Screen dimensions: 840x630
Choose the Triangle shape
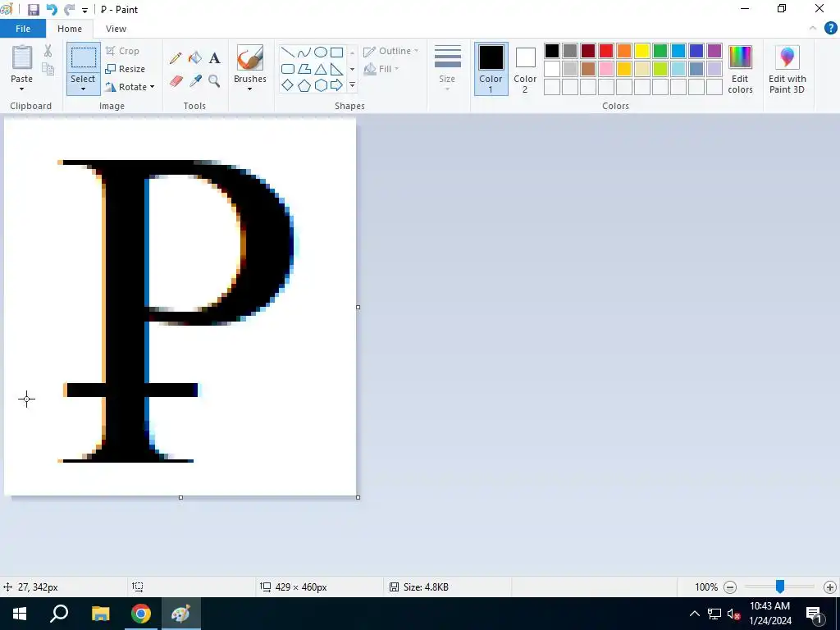pos(321,69)
